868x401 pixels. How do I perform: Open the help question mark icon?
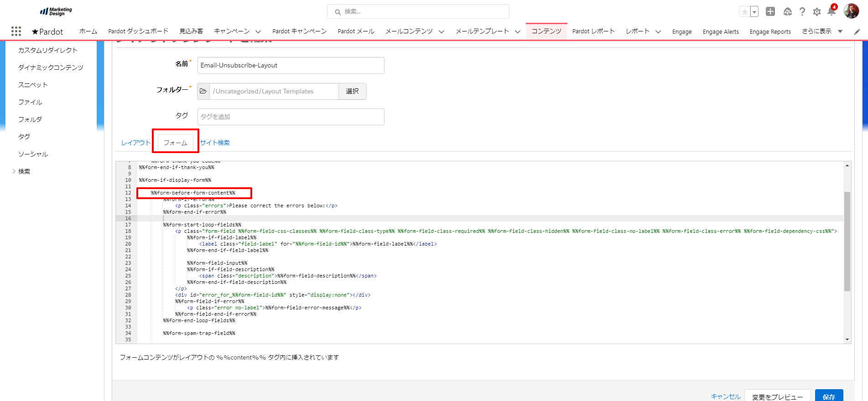tap(802, 12)
